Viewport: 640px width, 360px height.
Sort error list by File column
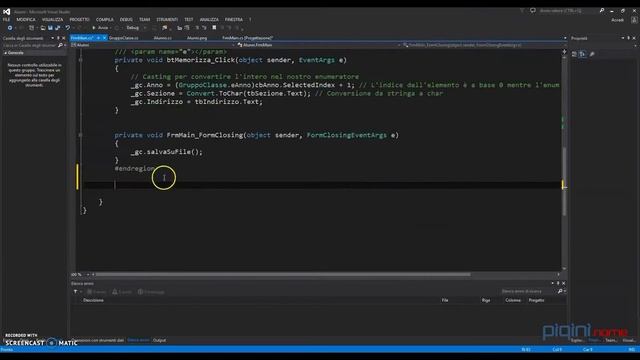[445, 300]
